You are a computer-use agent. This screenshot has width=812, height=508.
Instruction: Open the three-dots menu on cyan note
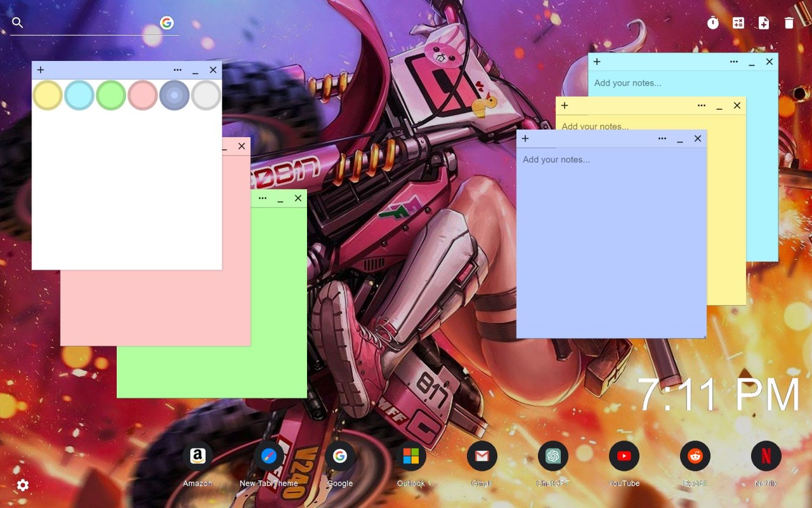tap(734, 62)
